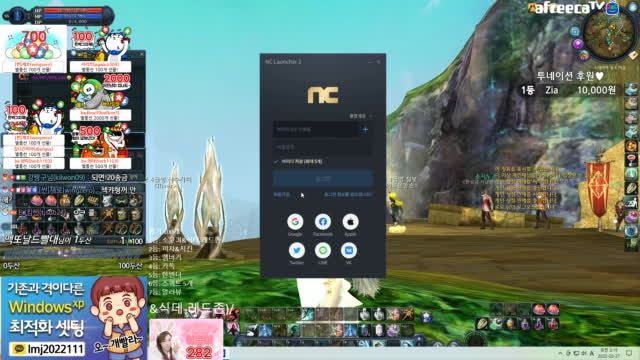Screen dimensions: 640x360
Task: Click the plus icon beside the ID field
Action: click(365, 130)
